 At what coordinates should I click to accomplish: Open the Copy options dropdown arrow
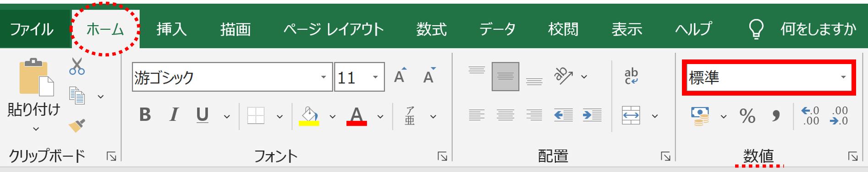(x=101, y=97)
